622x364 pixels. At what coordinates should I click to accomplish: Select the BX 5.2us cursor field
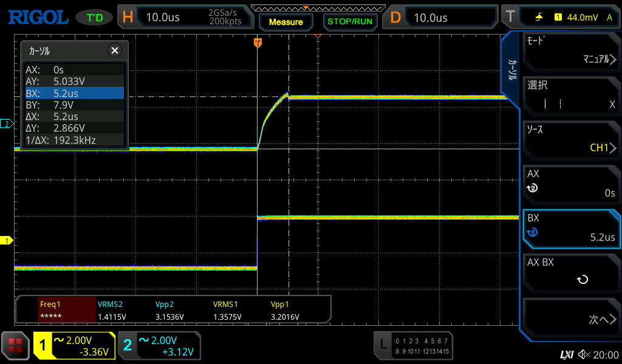pos(571,228)
